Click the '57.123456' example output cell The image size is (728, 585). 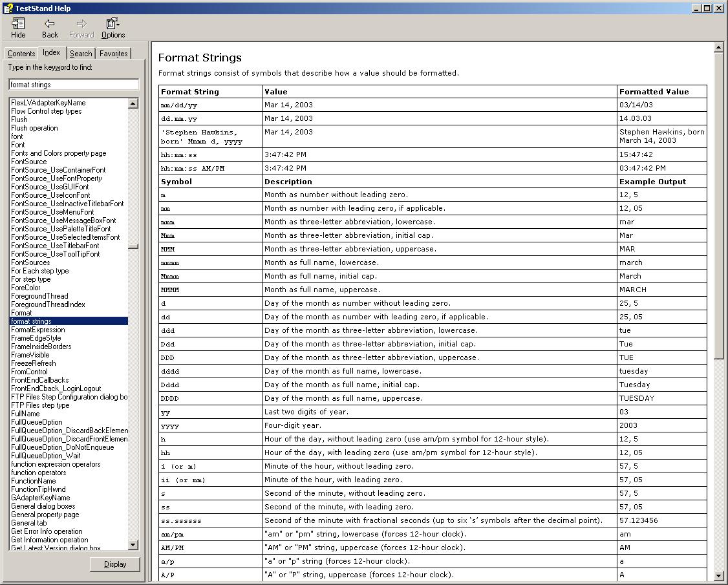pyautogui.click(x=662, y=520)
